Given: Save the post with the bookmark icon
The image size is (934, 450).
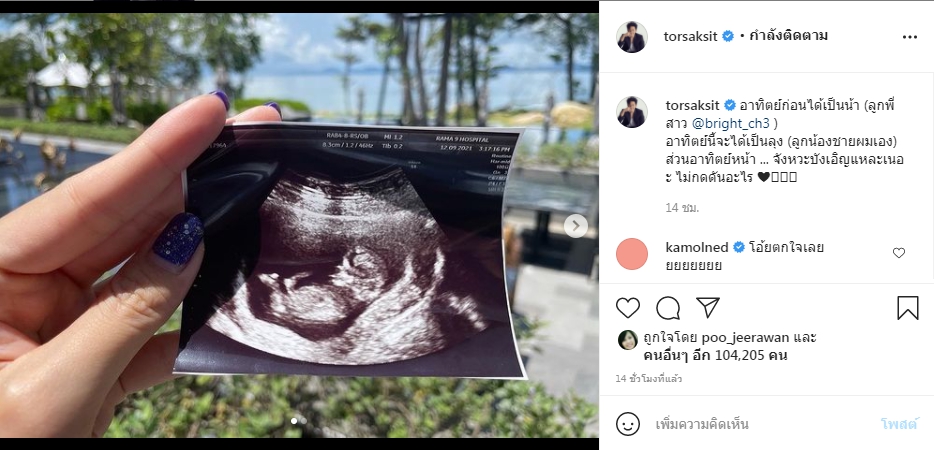Looking at the screenshot, I should tap(907, 308).
